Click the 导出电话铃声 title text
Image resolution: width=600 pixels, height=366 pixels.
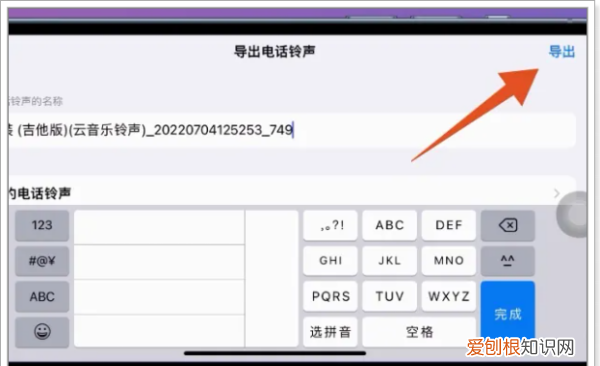274,51
